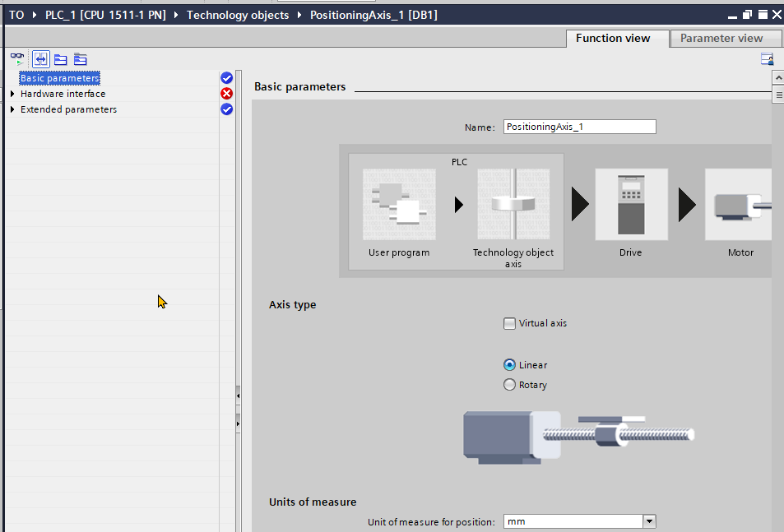Select the Linear axis type
Screen dimensions: 784x532
click(x=509, y=364)
